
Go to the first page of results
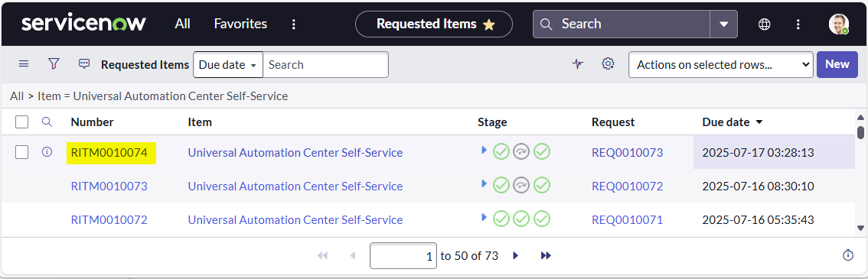322,255
